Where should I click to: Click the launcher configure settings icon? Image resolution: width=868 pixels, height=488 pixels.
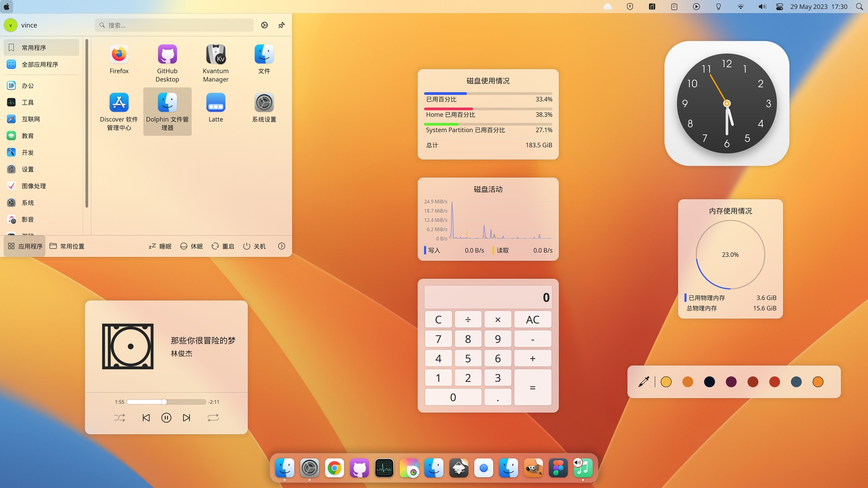(x=264, y=25)
